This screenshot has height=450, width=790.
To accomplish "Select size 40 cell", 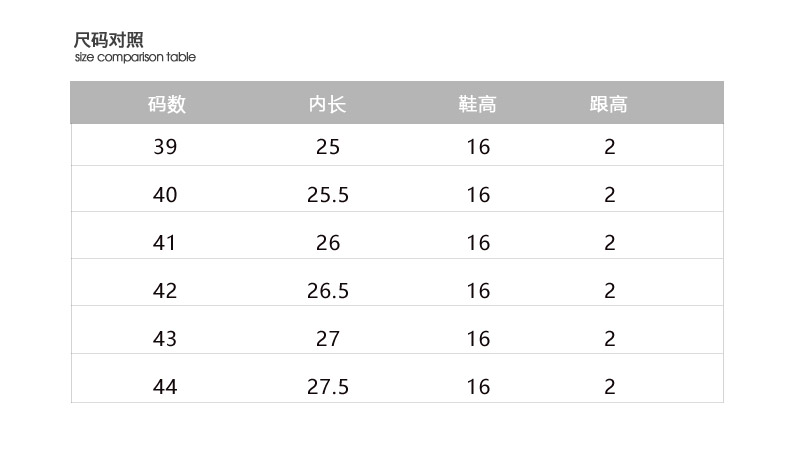I will coord(165,195).
